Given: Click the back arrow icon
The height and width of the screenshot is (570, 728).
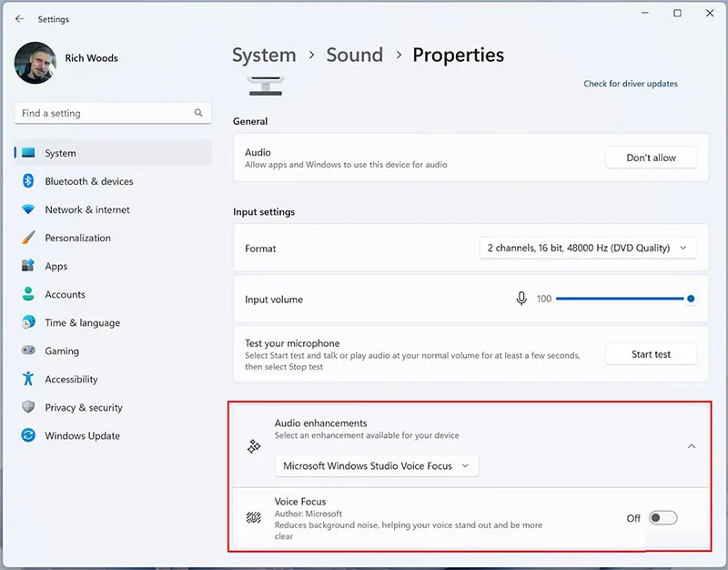Looking at the screenshot, I should point(19,18).
